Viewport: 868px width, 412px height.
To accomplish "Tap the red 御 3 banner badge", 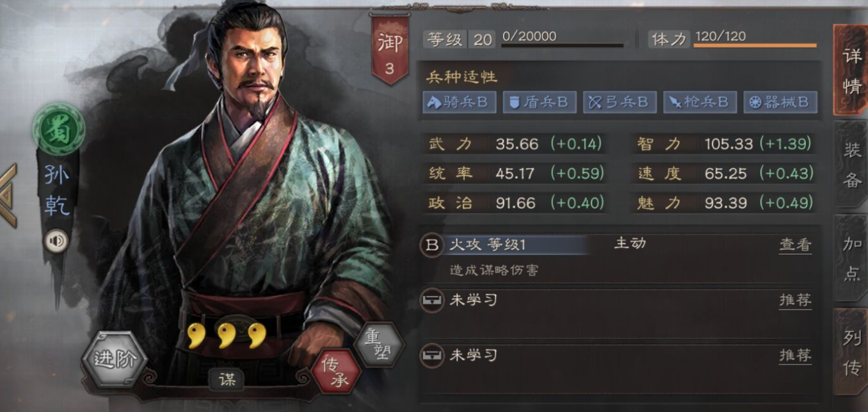I will click(389, 49).
